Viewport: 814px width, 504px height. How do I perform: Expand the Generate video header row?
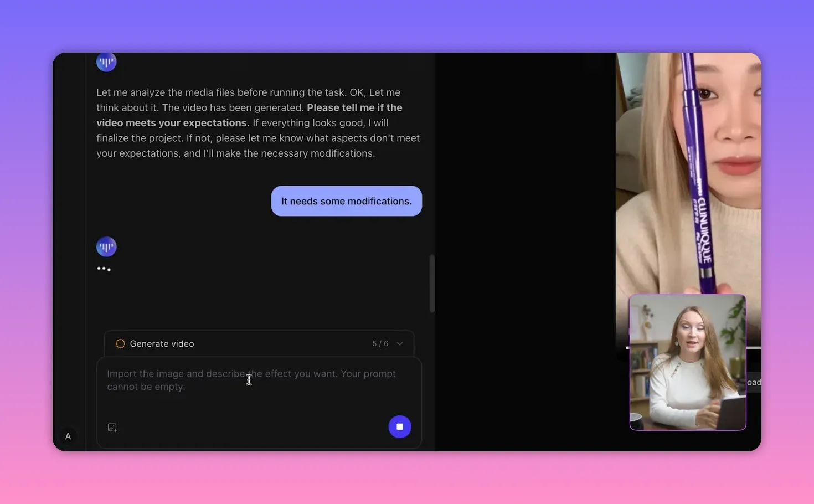(259, 343)
